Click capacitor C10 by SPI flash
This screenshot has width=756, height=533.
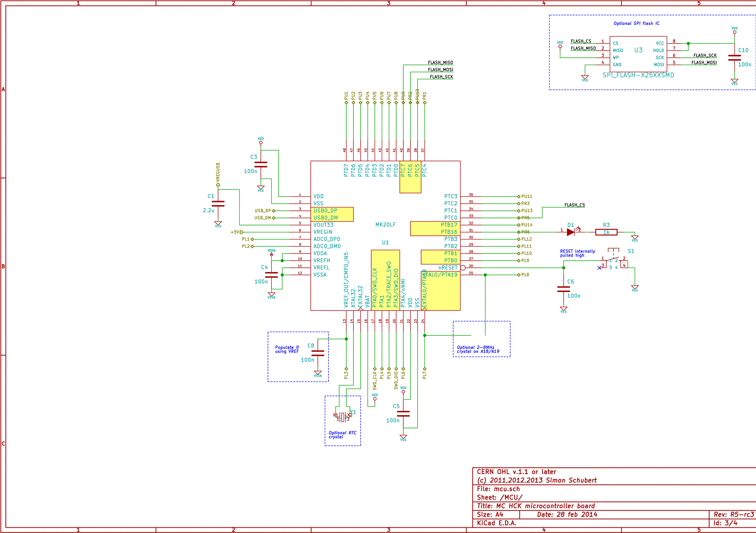pos(734,57)
